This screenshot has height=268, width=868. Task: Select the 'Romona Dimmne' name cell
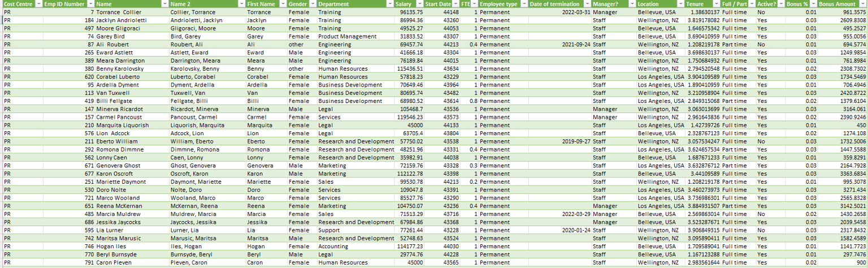(x=132, y=150)
